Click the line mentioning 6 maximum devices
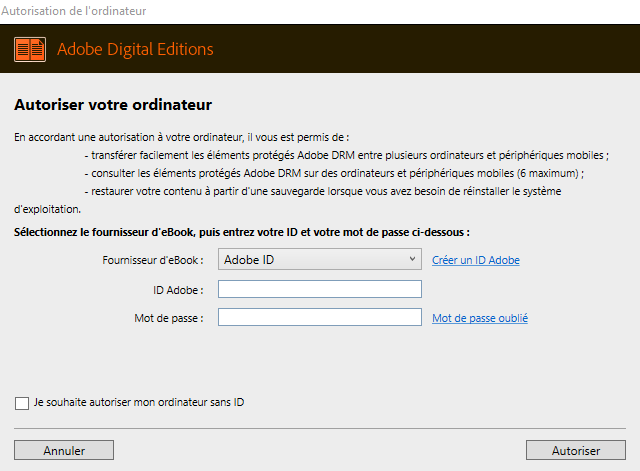Image resolution: width=640 pixels, height=471 pixels. (334, 173)
